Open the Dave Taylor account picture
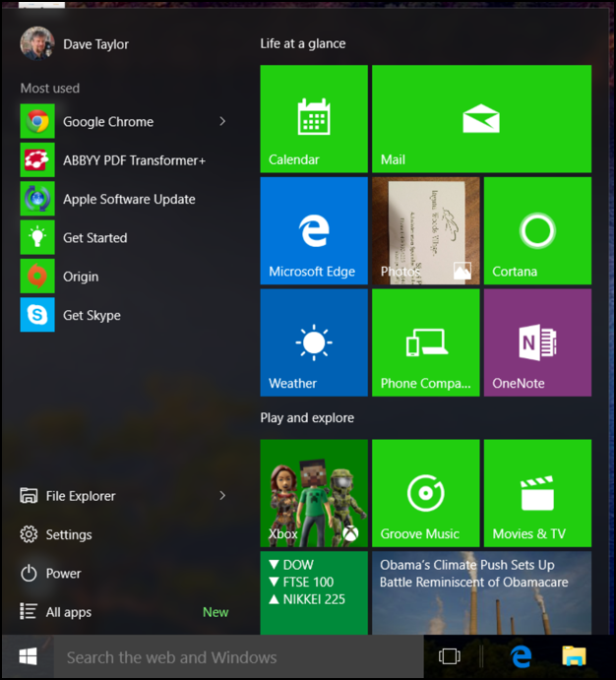Screen dimensions: 616x680 click(37, 43)
